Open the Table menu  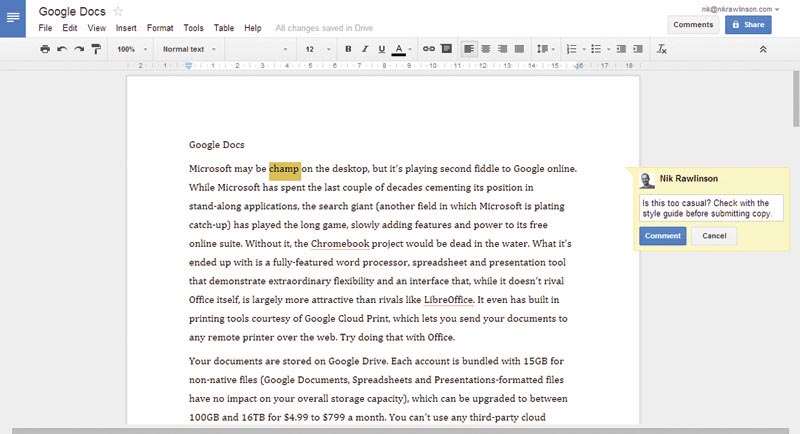(x=224, y=28)
